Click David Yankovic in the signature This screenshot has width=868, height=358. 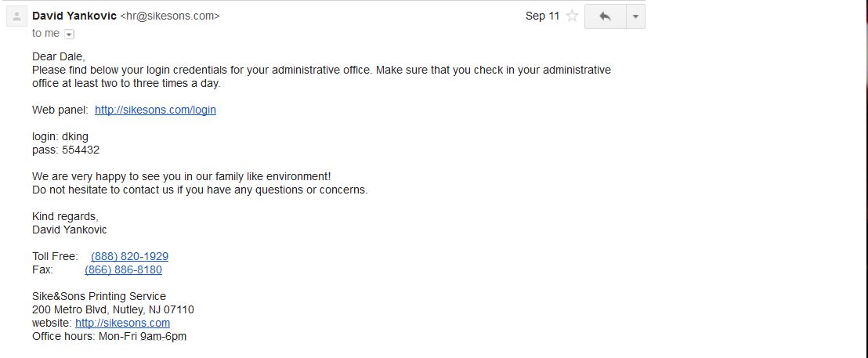[x=70, y=230]
